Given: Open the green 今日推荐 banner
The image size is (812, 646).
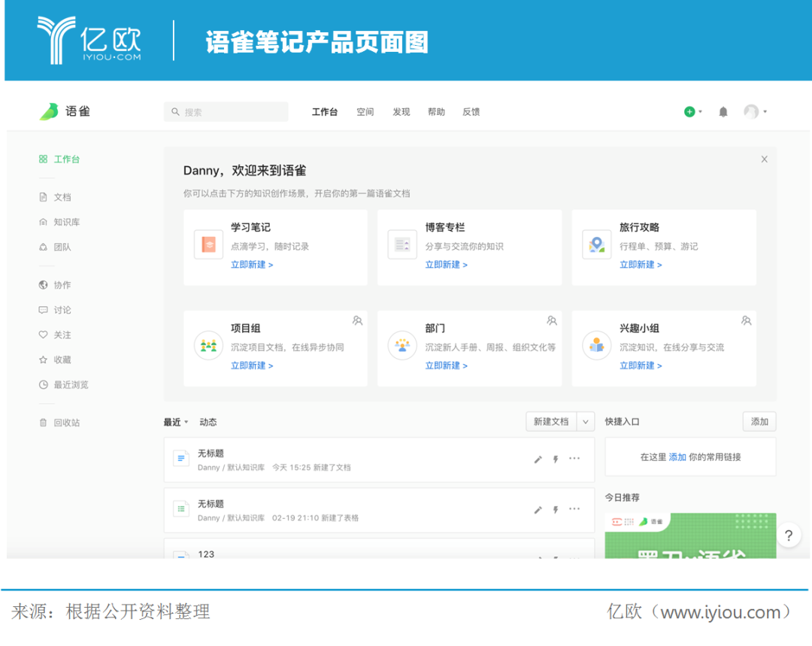Looking at the screenshot, I should [690, 535].
